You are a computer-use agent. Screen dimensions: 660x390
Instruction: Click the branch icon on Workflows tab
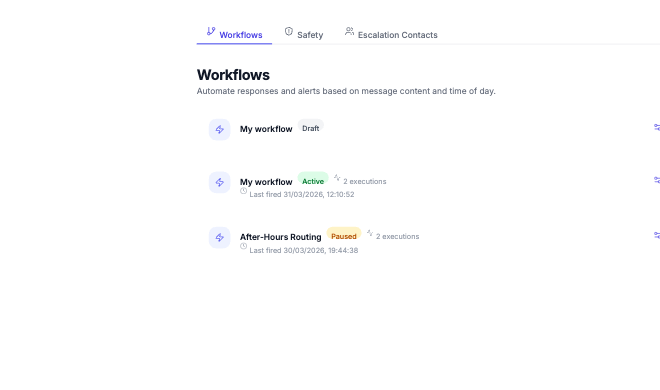click(x=211, y=31)
